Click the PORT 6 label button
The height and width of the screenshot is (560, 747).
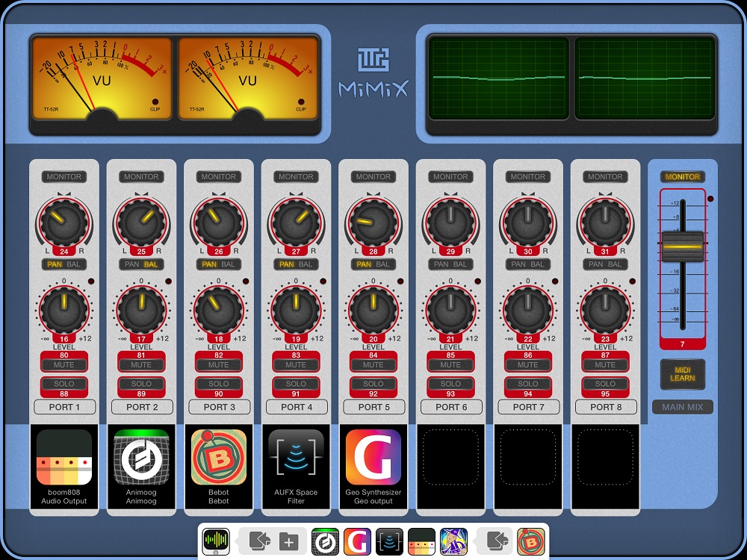[x=451, y=407]
